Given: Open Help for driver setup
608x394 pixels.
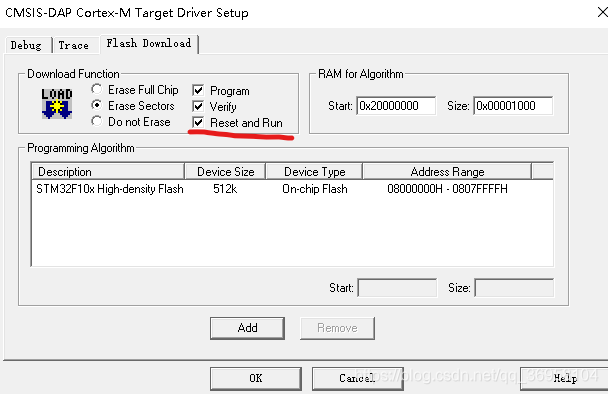Looking at the screenshot, I should point(565,378).
